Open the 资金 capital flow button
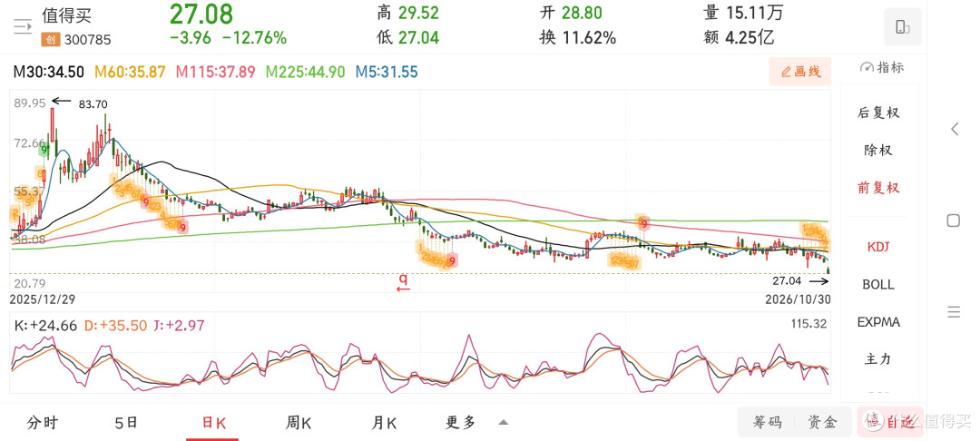980x441 pixels. click(x=822, y=422)
